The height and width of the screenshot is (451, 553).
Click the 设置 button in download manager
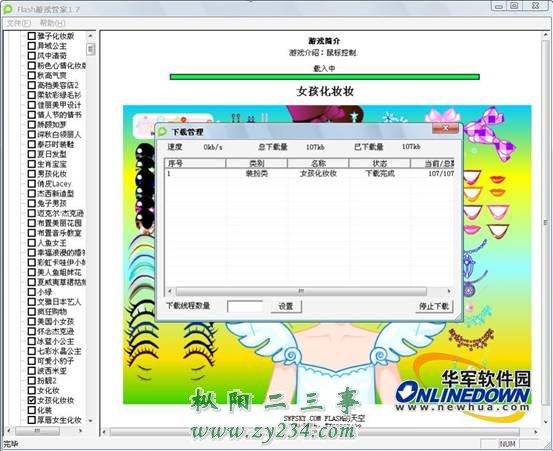[286, 306]
